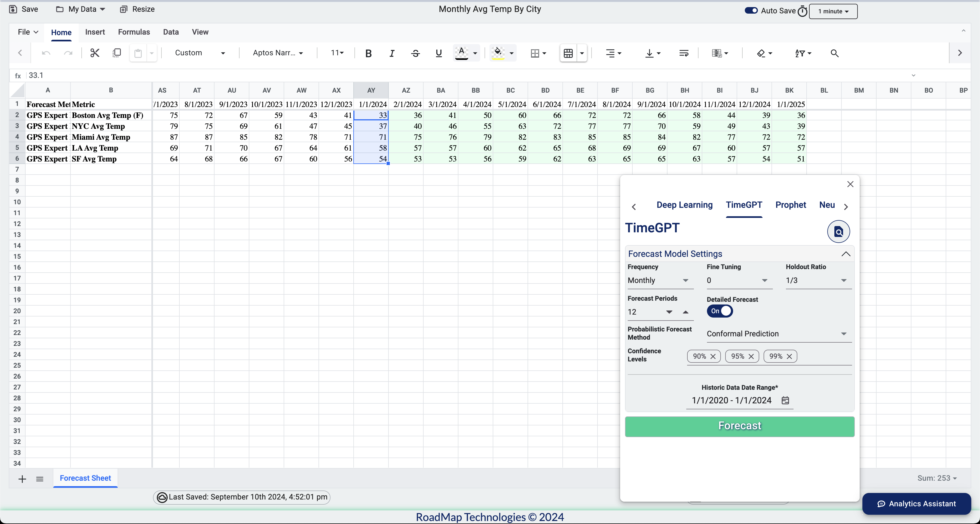
Task: Open the Frequency Monthly dropdown
Action: pyautogui.click(x=658, y=281)
